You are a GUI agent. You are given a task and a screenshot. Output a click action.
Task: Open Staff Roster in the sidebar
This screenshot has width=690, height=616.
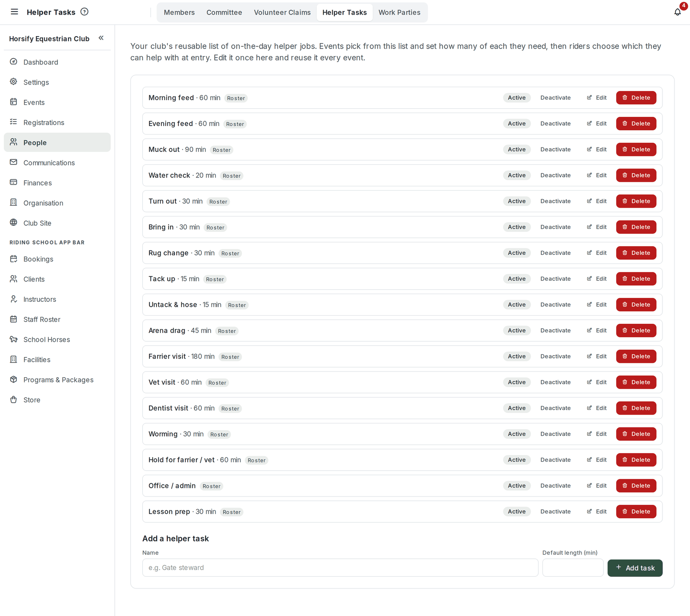pos(57,319)
